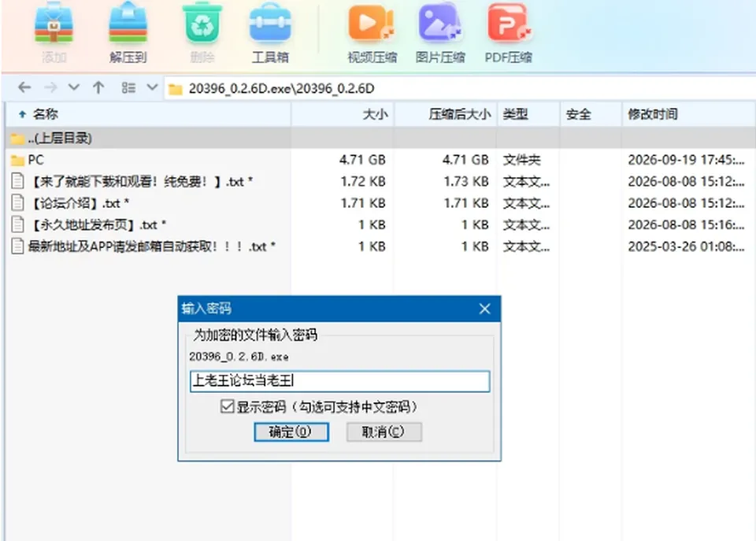756x541 pixels.
Task: Click the PC folder's yellow folder icon
Action: [18, 160]
